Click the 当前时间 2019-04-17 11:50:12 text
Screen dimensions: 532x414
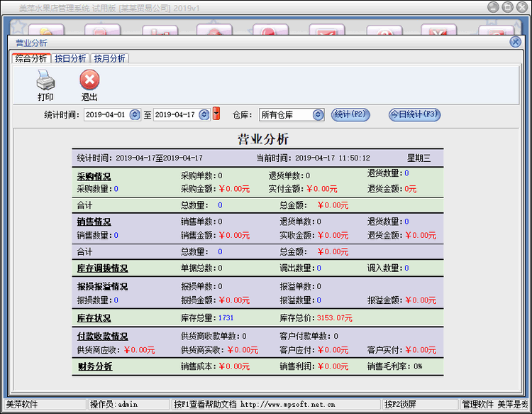tap(313, 158)
